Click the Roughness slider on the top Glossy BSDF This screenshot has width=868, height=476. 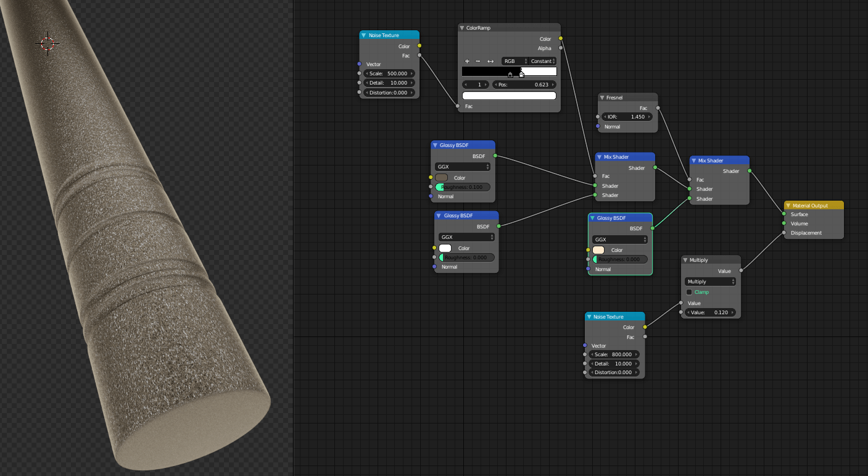pos(462,186)
